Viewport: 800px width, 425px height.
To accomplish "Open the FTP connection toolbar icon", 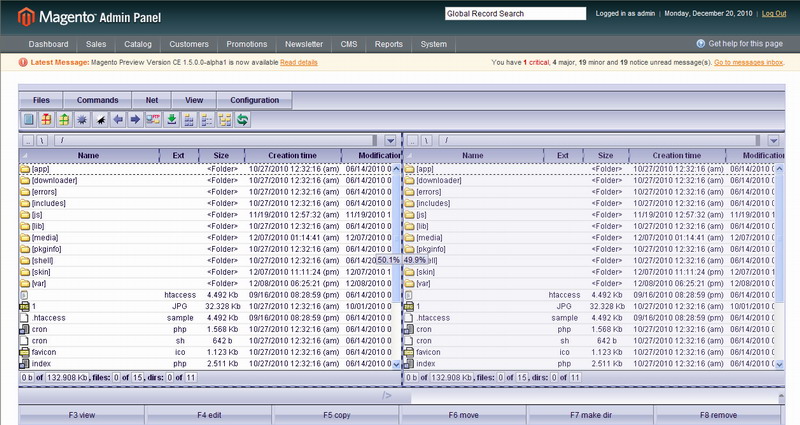I will 153,120.
